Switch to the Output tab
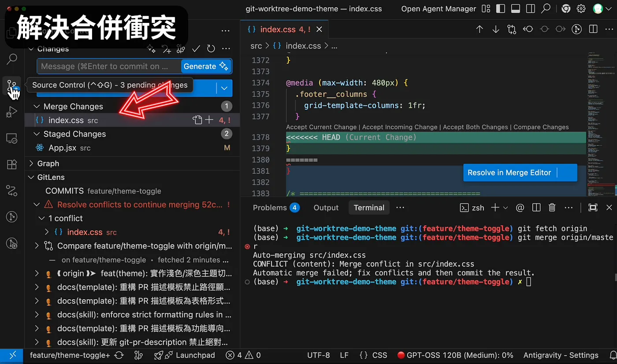 coord(326,208)
